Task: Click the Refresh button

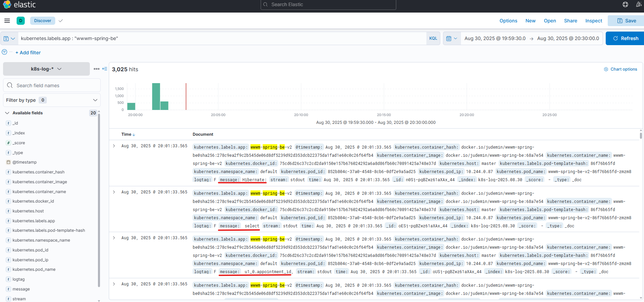Action: (x=625, y=38)
